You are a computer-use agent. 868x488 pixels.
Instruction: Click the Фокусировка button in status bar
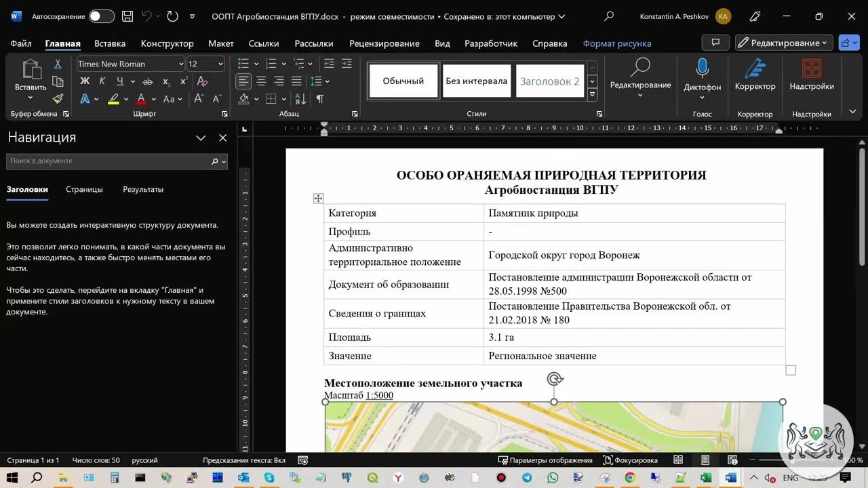(x=631, y=460)
